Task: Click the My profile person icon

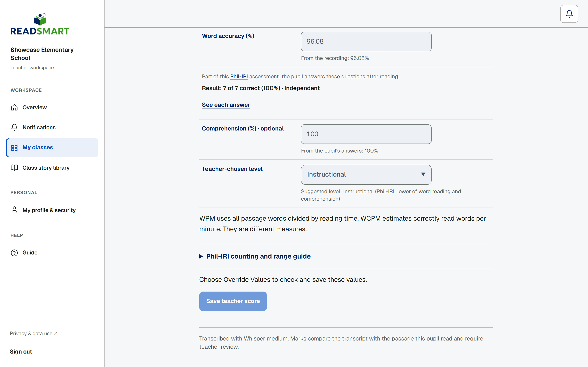Action: (x=14, y=210)
